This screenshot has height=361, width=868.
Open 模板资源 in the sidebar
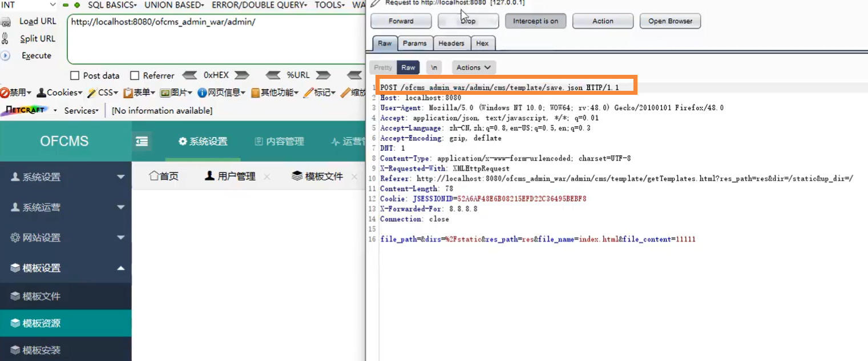(x=66, y=323)
